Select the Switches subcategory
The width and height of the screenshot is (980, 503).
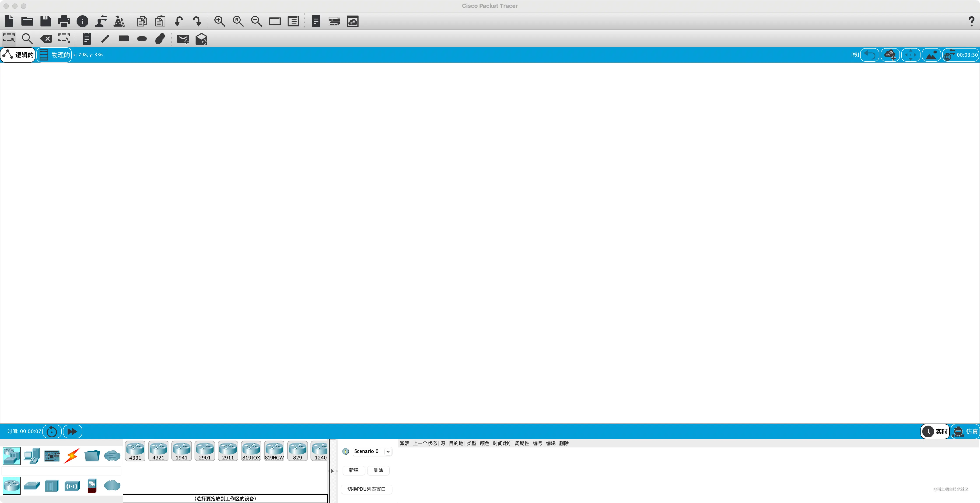(31, 486)
